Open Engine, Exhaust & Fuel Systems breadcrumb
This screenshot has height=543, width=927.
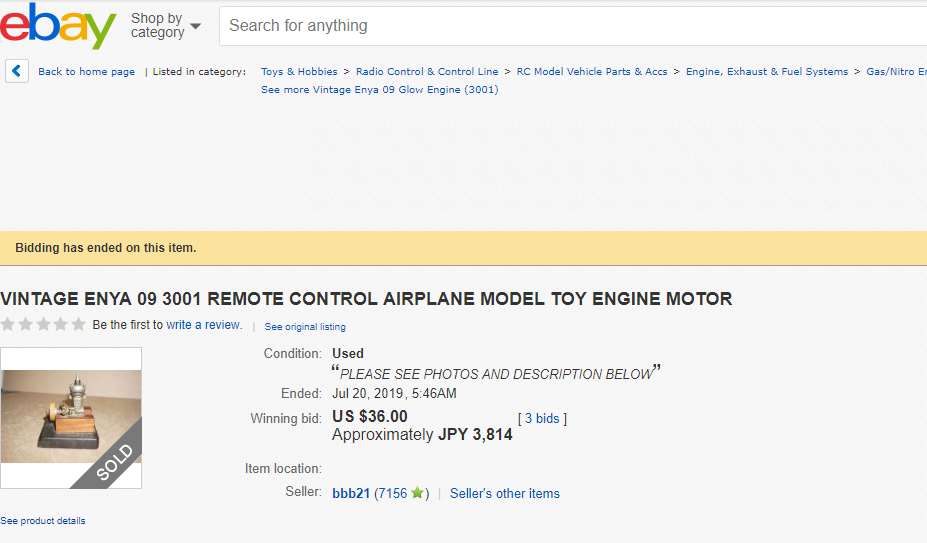pyautogui.click(x=767, y=72)
